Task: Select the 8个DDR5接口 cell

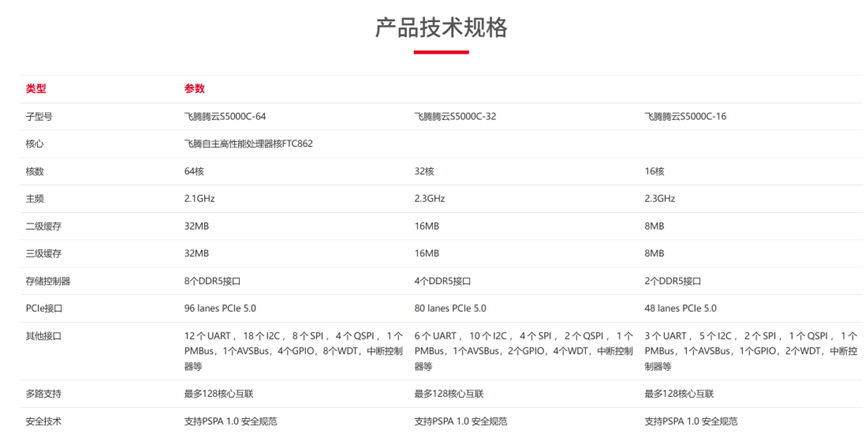Action: click(x=212, y=281)
